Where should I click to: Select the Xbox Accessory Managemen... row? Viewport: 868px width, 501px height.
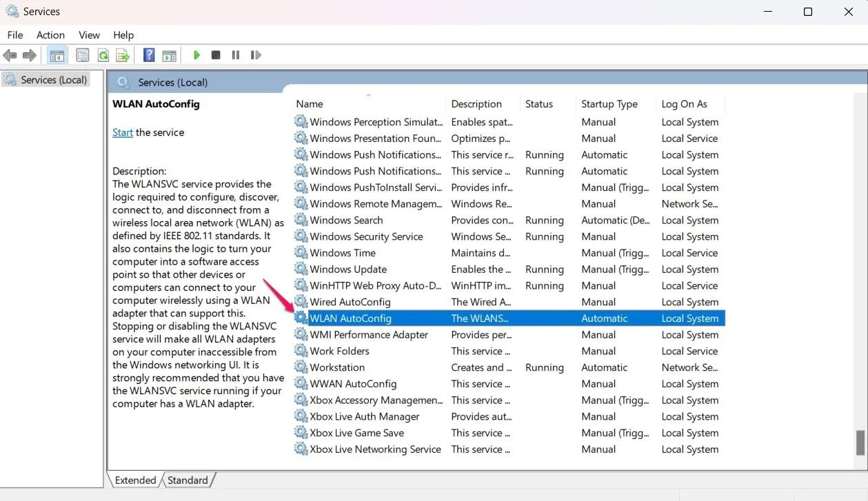[x=509, y=400]
